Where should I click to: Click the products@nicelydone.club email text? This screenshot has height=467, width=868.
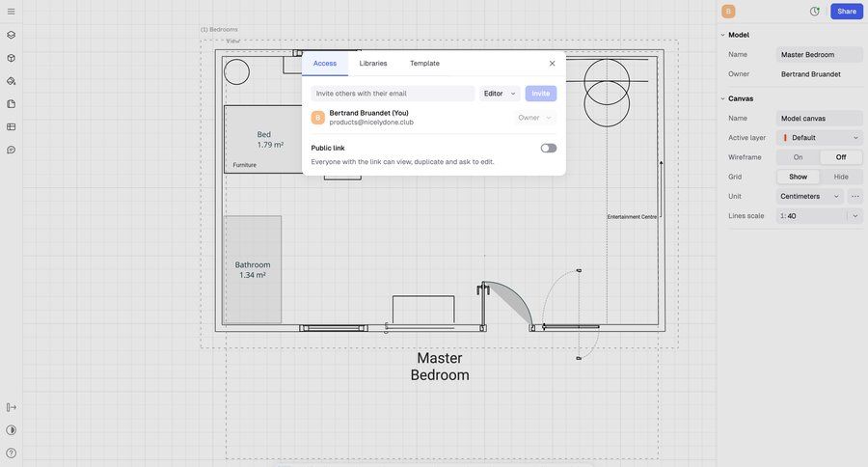point(371,123)
